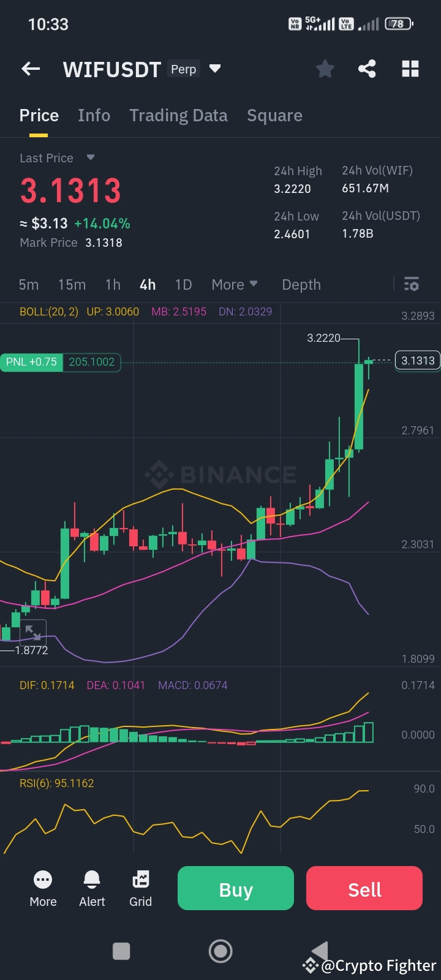Screen dimensions: 441x980
Task: Expand the chart with the fullscreen arrows icon
Action: [x=33, y=632]
